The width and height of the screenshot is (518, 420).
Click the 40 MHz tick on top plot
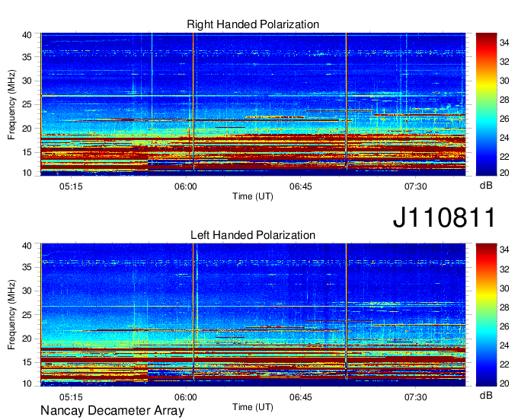pyautogui.click(x=27, y=35)
